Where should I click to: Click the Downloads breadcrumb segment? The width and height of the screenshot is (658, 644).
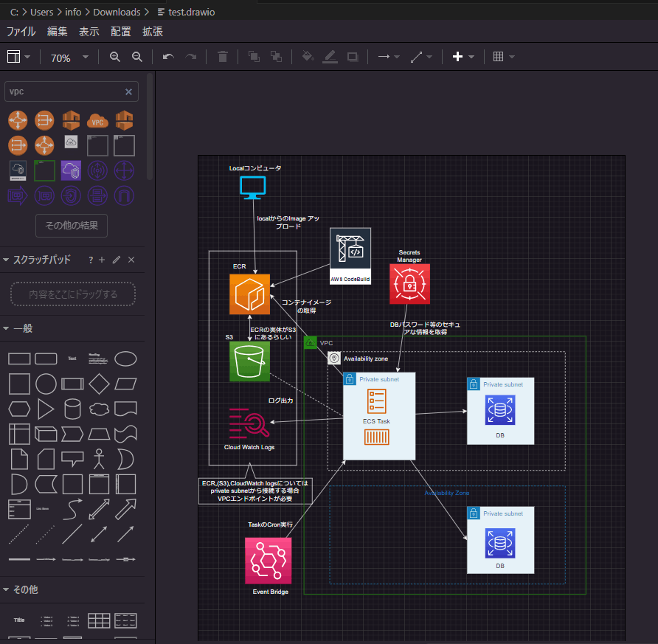[x=117, y=12]
